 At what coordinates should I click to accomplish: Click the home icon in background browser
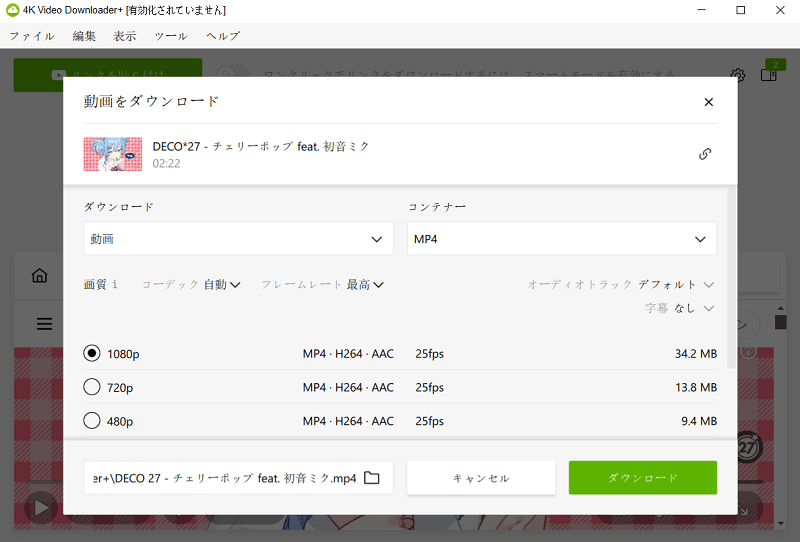point(39,276)
